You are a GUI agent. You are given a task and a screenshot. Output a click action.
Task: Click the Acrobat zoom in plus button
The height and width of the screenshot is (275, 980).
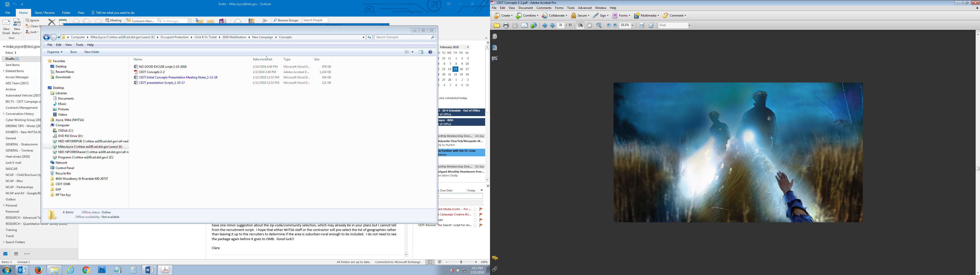point(615,25)
